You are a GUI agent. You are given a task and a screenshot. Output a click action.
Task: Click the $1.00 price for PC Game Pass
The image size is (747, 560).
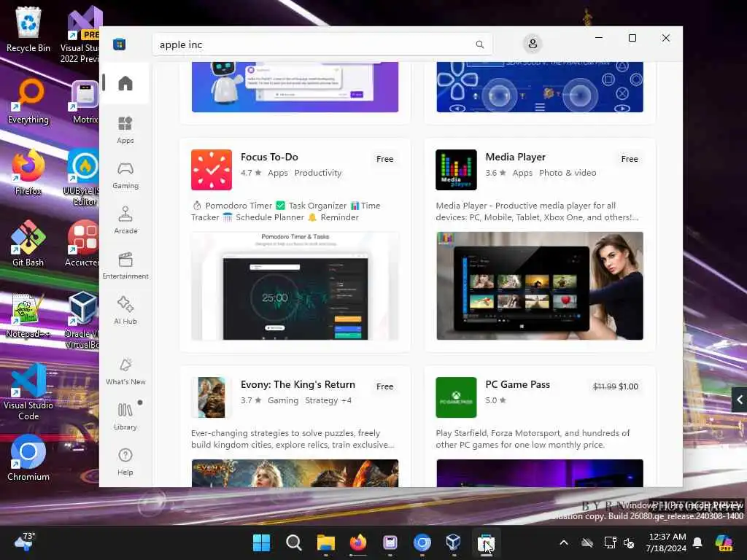[628, 386]
